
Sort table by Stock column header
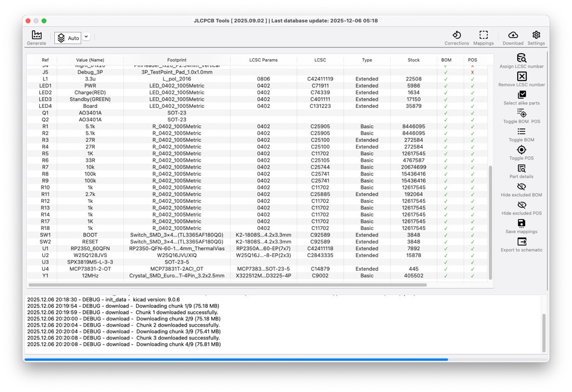pos(413,60)
